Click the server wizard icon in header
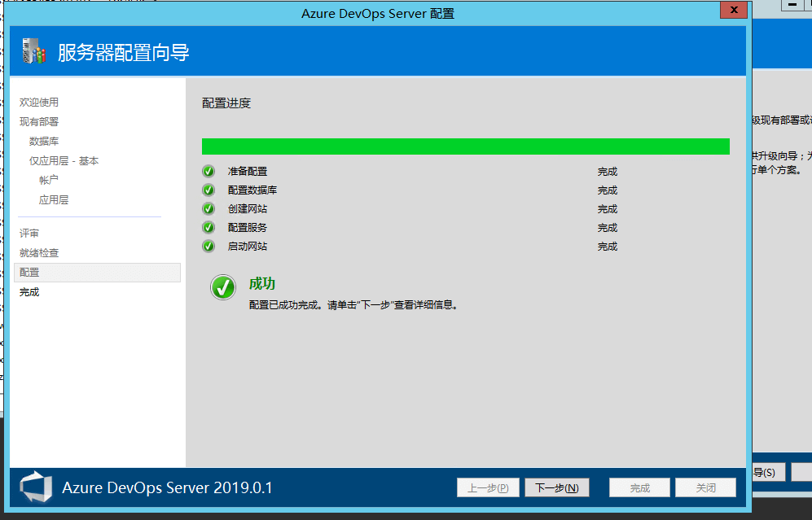Screen dimensions: 812x520 click(33, 52)
